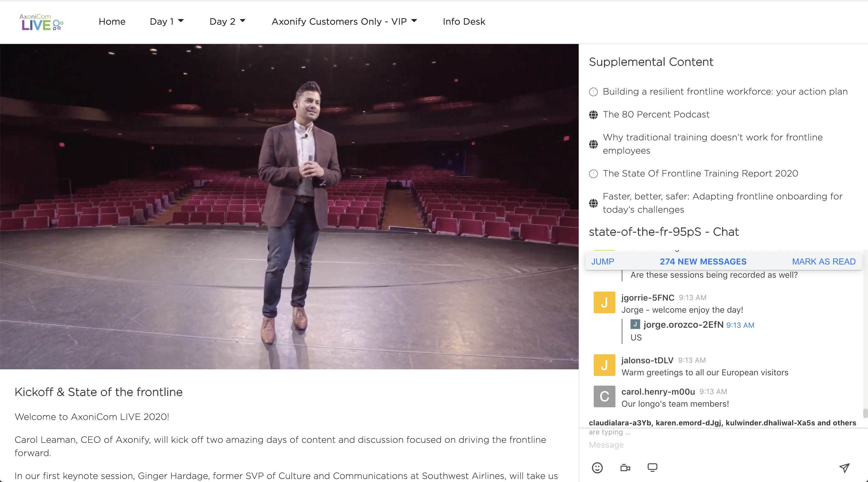The width and height of the screenshot is (868, 482).
Task: Expand the Day 2 dropdown menu
Action: pos(228,22)
